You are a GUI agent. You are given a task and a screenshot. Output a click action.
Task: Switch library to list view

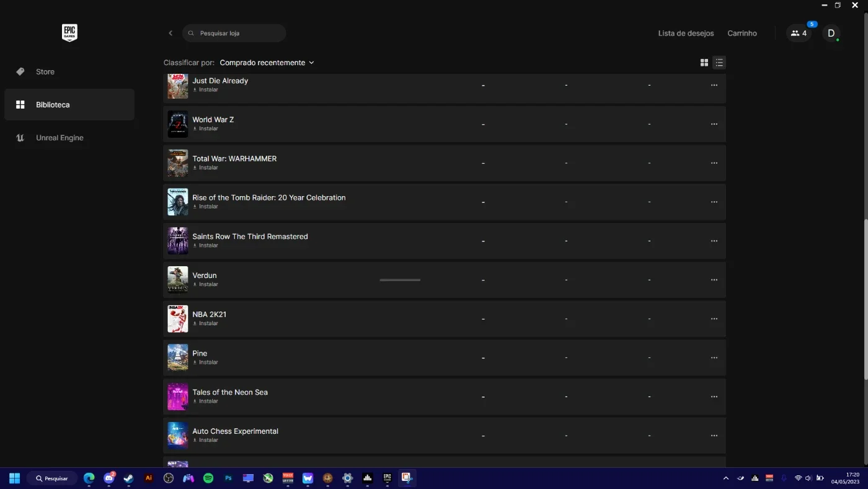click(719, 63)
